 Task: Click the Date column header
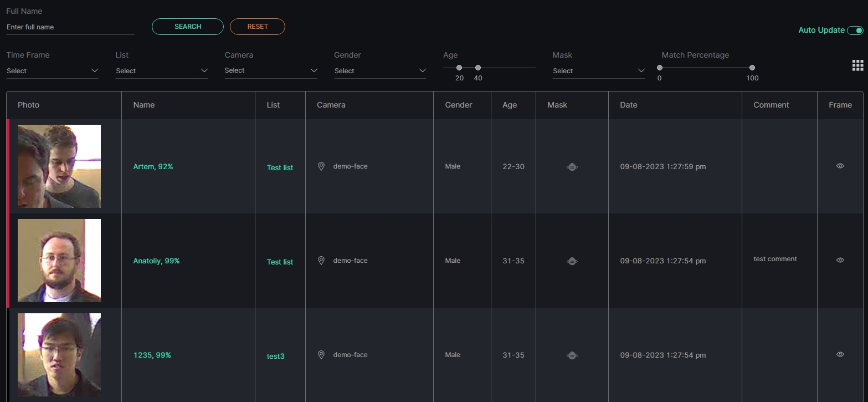(629, 105)
